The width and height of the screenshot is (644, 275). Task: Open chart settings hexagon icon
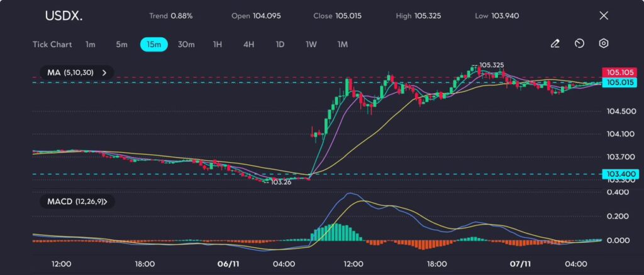tap(603, 44)
